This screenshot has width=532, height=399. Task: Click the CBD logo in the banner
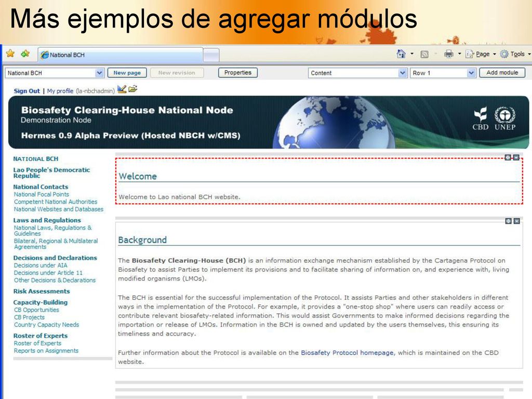click(481, 118)
